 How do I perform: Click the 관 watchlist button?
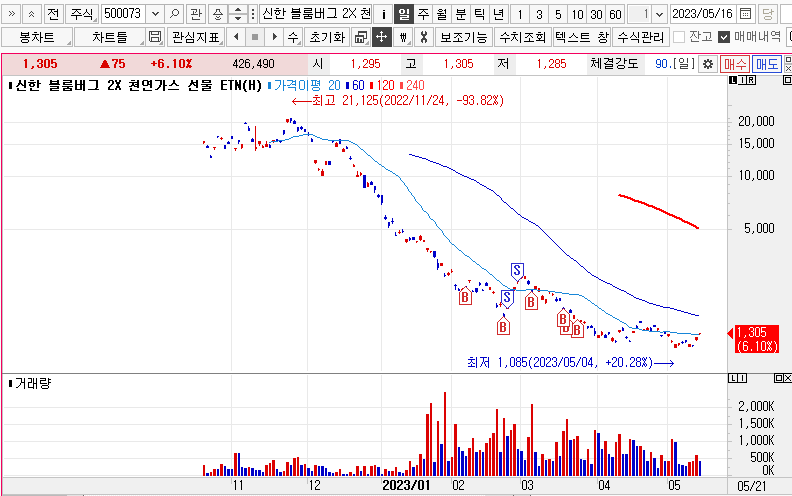click(195, 14)
